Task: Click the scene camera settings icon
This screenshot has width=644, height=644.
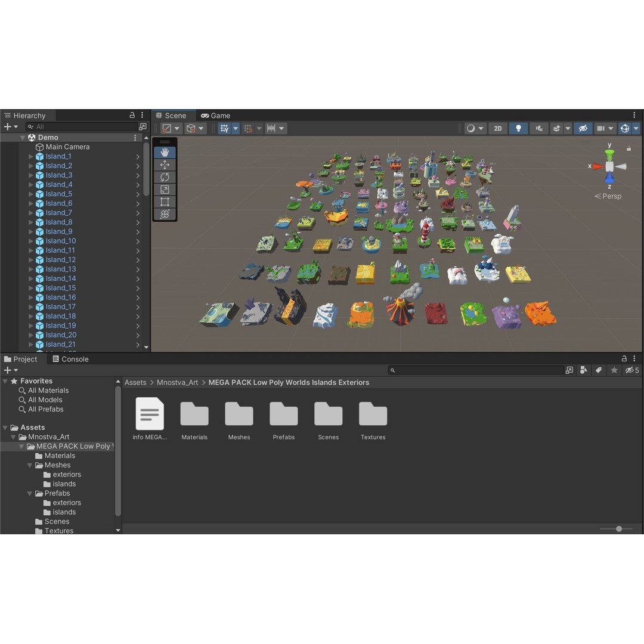Action: (600, 129)
